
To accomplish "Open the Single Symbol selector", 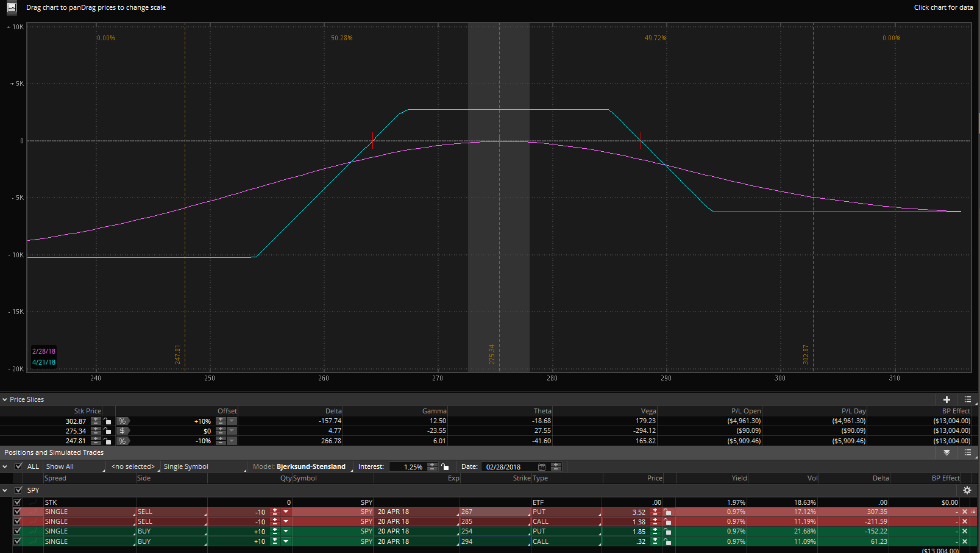I will click(x=203, y=467).
